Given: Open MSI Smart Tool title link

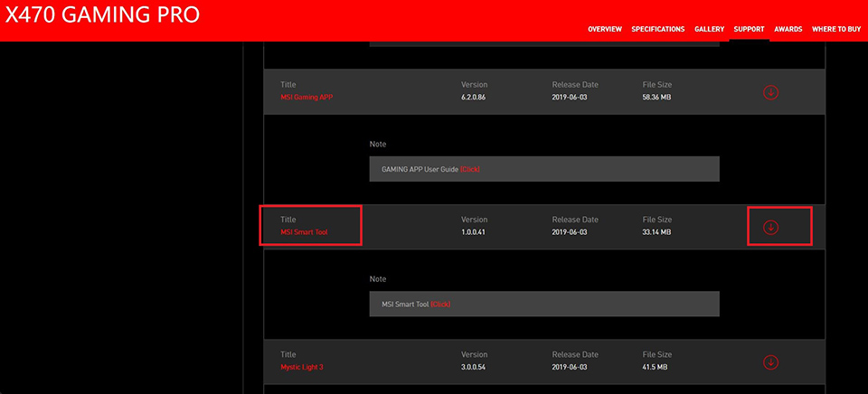Looking at the screenshot, I should point(304,232).
